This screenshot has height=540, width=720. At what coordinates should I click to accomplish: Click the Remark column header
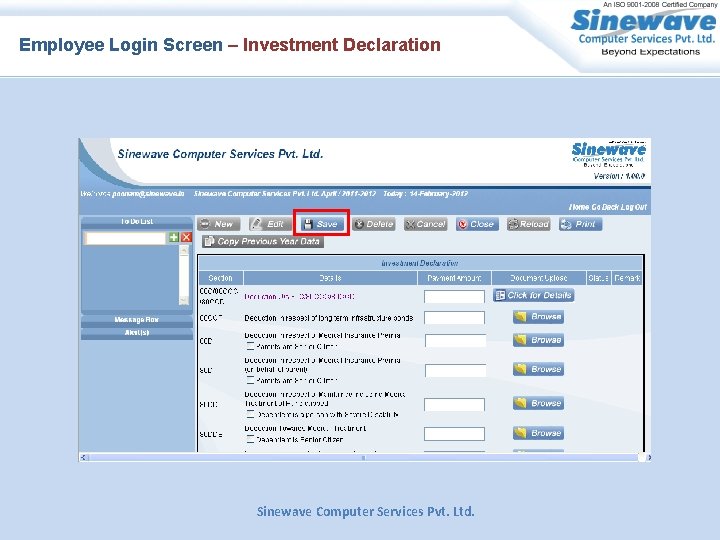[x=627, y=278]
